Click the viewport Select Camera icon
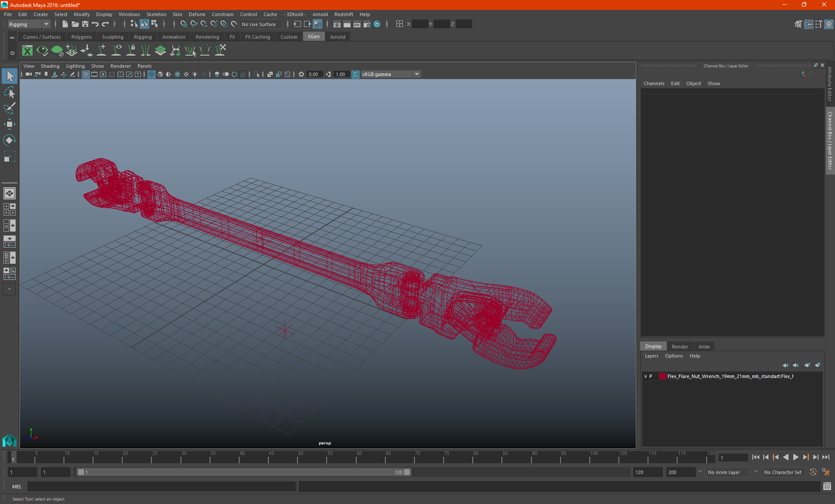Image resolution: width=835 pixels, height=504 pixels. [x=28, y=74]
